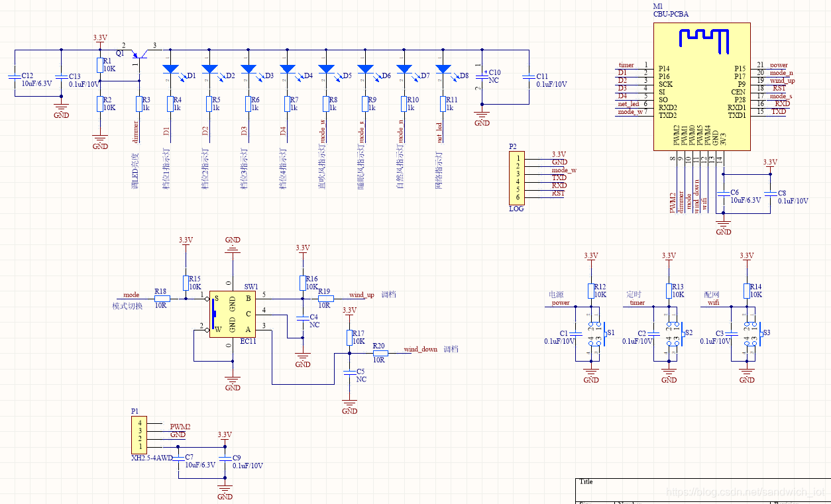This screenshot has height=504, width=831.
Task: Click the 模式切换 annotation text
Action: (x=127, y=306)
